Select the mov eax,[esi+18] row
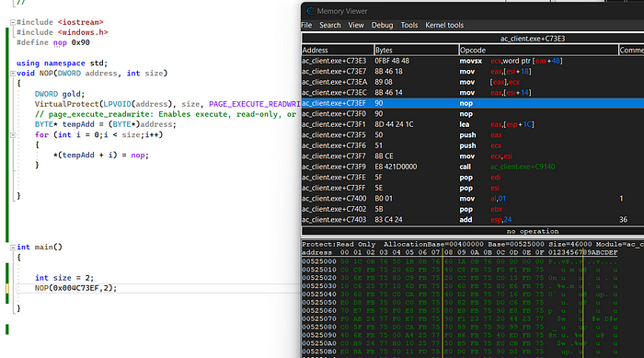Image resolution: width=644 pixels, height=358 pixels. 473,72
